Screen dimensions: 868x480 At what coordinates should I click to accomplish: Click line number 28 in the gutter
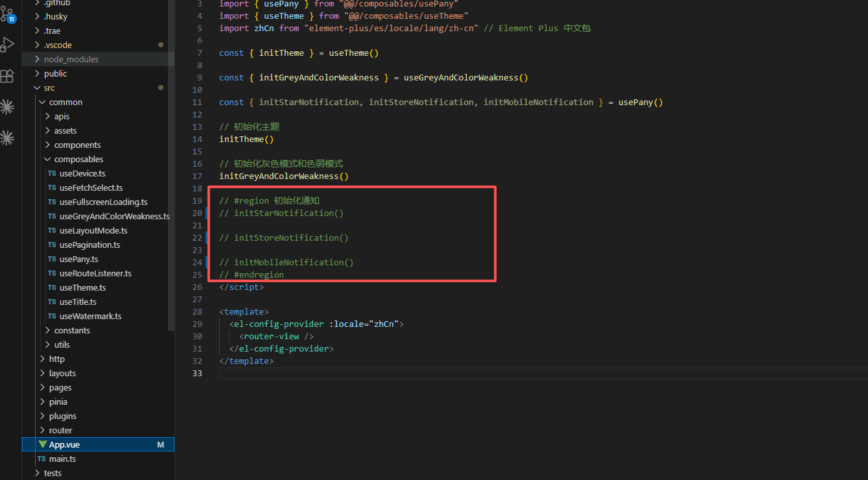coord(198,311)
